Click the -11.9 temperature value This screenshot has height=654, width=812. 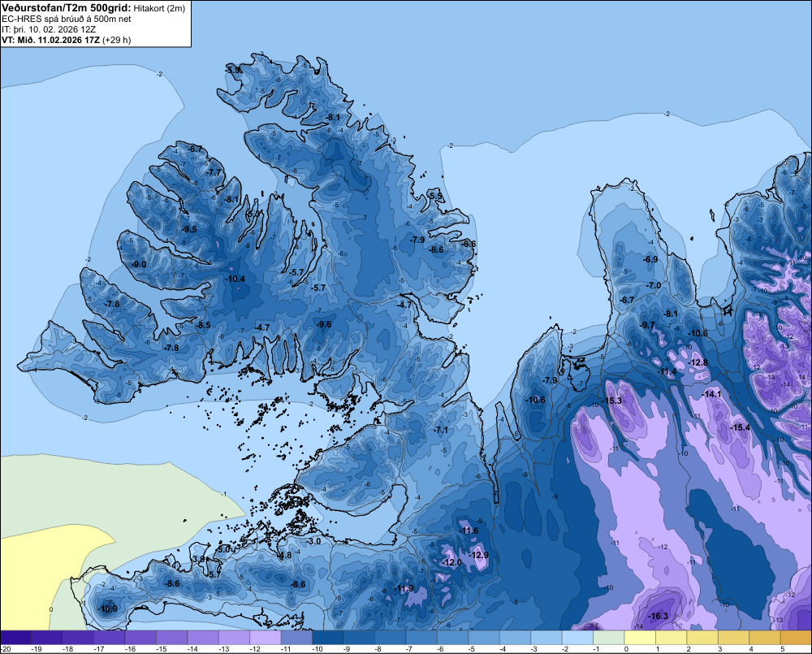click(404, 588)
